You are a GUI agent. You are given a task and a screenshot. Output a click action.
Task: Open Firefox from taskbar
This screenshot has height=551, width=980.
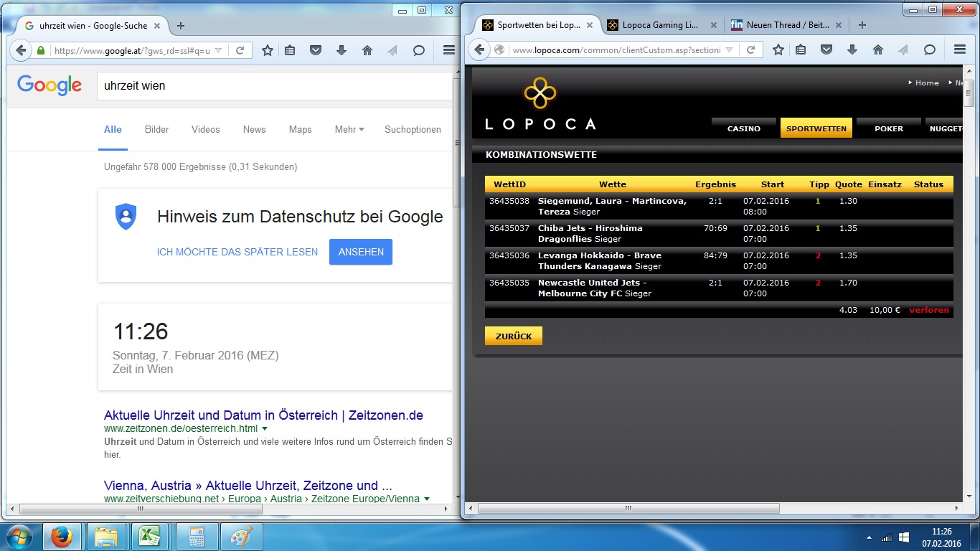[62, 537]
